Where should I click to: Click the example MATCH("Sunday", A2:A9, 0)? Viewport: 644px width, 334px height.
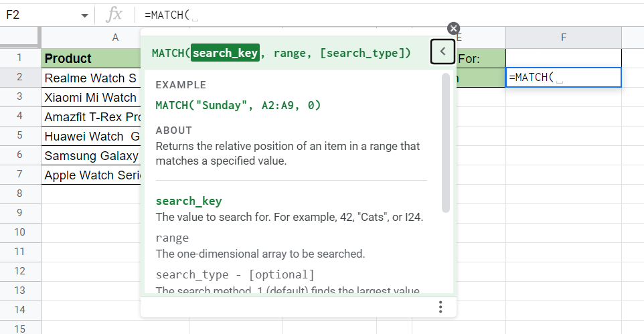238,106
